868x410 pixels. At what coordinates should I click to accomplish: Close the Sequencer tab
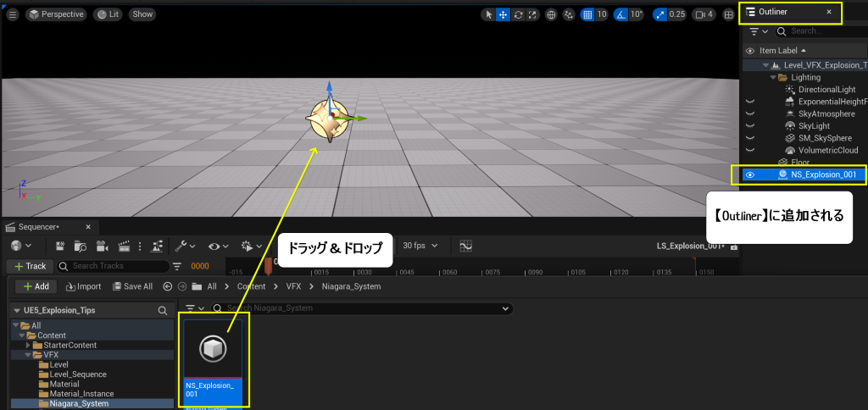(x=88, y=227)
